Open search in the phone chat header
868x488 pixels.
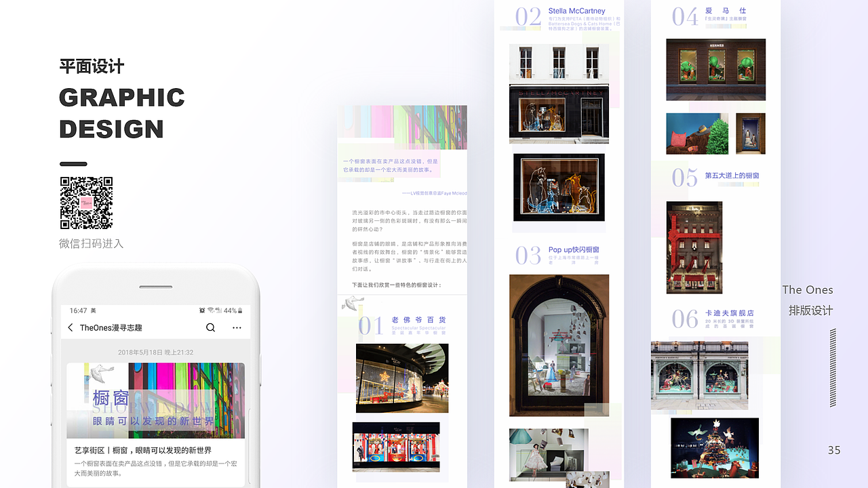pos(210,327)
